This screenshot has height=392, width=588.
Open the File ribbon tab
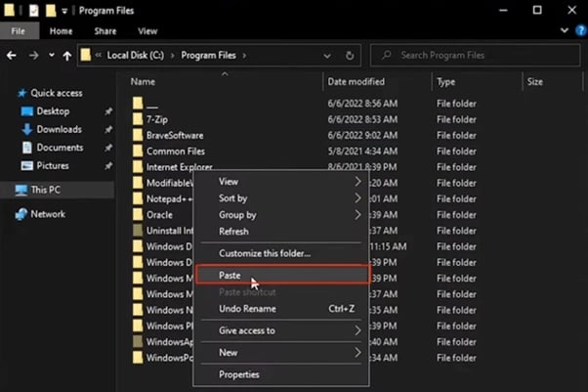18,31
